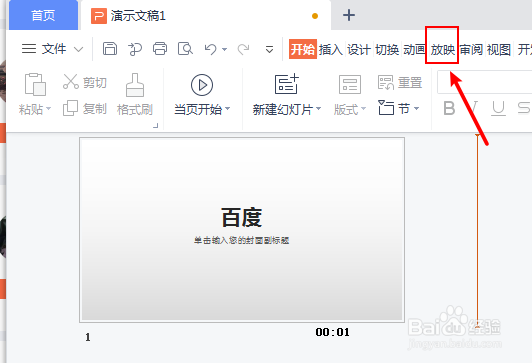
Task: Open the 节 section dropdown
Action: [x=399, y=109]
